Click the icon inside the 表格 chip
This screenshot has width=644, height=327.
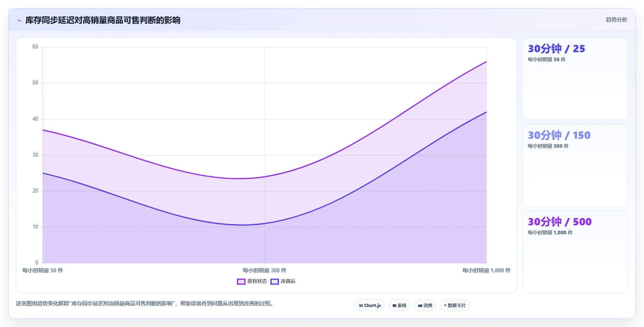point(394,305)
